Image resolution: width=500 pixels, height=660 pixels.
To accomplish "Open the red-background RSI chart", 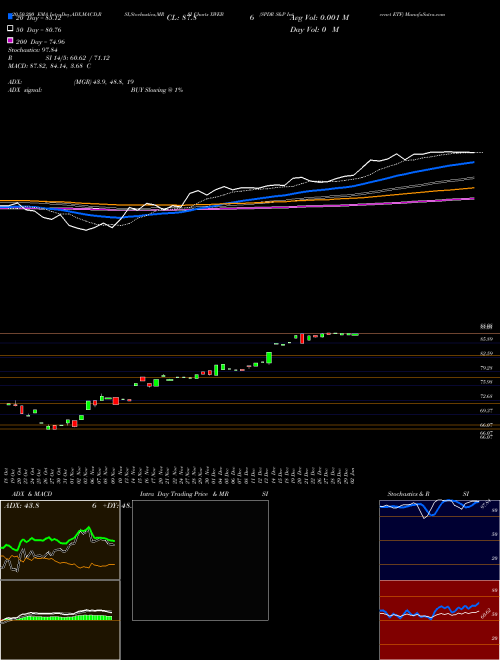I will coord(439,620).
